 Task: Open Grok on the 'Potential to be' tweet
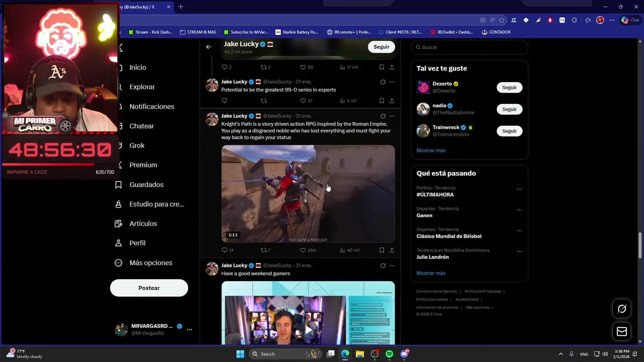382,82
